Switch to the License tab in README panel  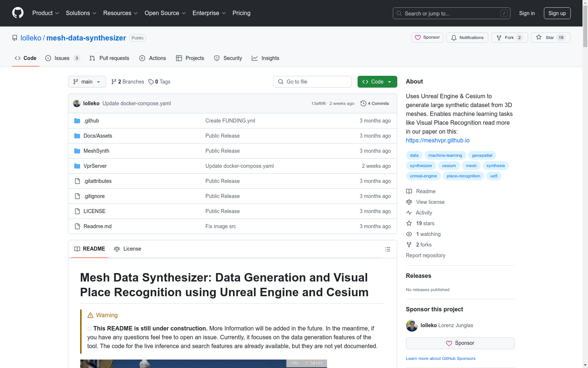(128, 249)
